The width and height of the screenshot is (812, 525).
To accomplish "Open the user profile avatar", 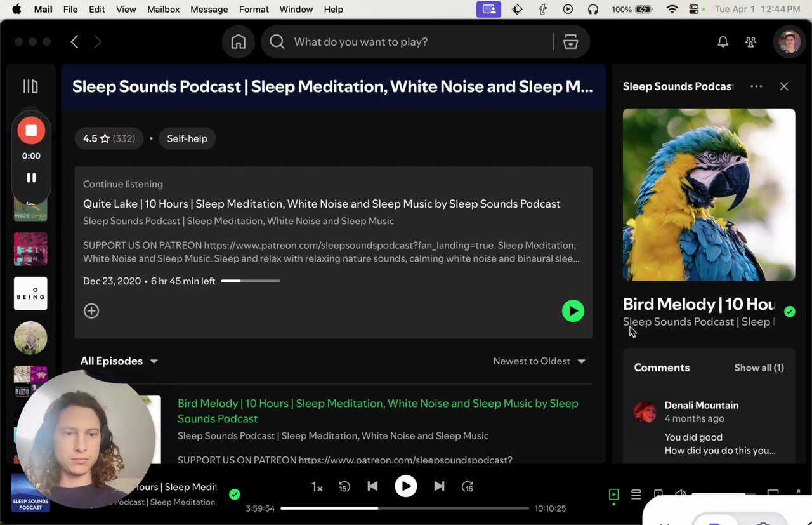I will point(789,42).
